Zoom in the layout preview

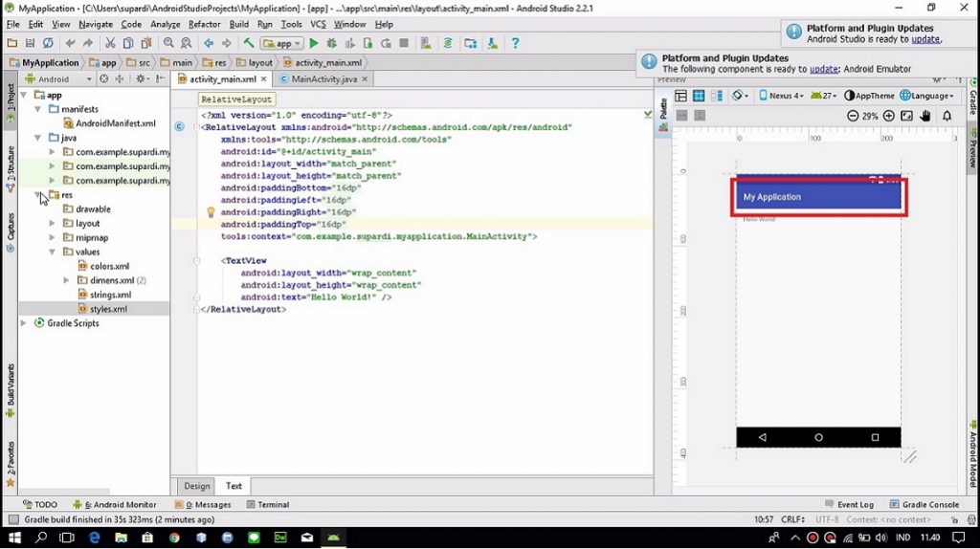pyautogui.click(x=888, y=116)
